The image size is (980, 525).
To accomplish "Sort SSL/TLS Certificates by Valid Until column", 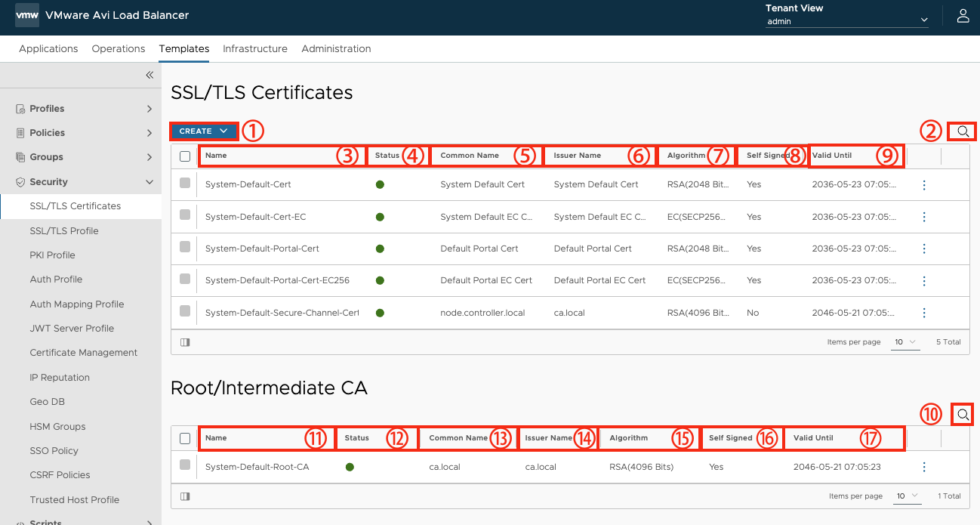I will tap(832, 156).
